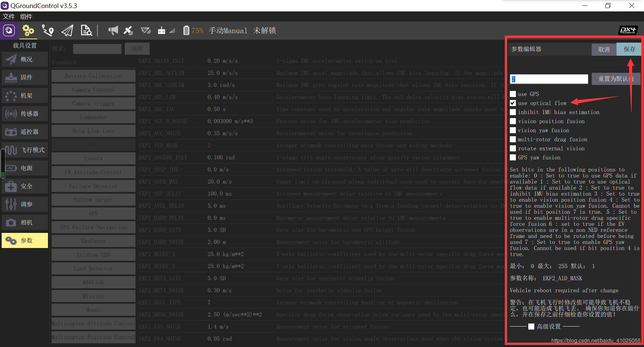Image resolution: width=644 pixels, height=347 pixels.
Task: Select Battery Calibration parameter group
Action: click(x=93, y=76)
